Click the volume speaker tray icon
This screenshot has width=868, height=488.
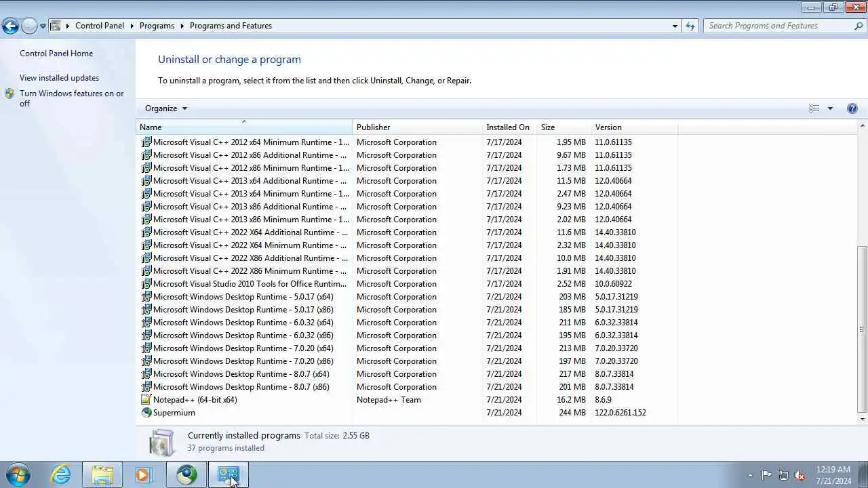(800, 475)
